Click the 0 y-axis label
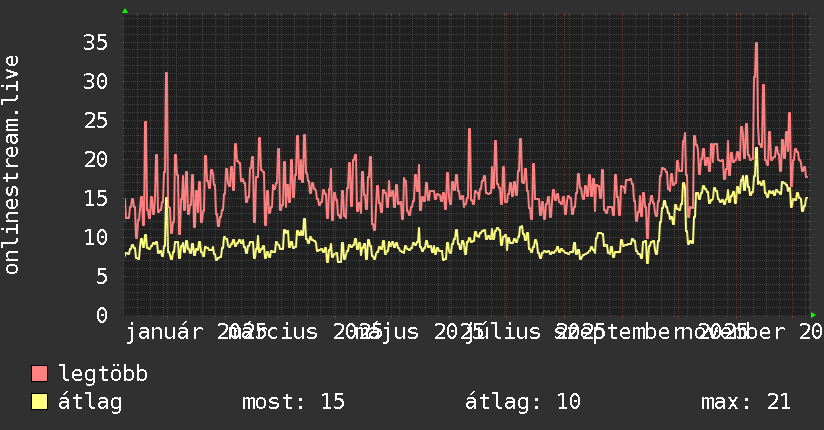 (102, 315)
